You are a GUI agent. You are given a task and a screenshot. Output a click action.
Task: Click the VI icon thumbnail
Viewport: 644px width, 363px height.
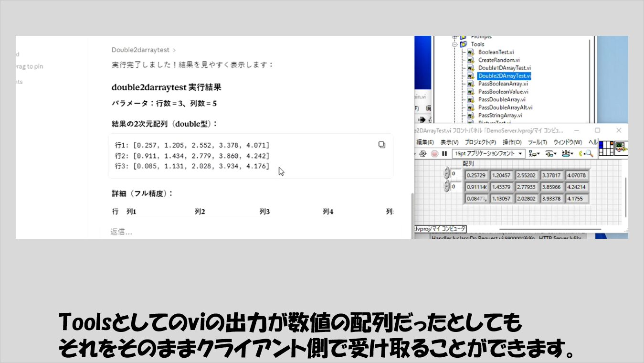(x=621, y=148)
